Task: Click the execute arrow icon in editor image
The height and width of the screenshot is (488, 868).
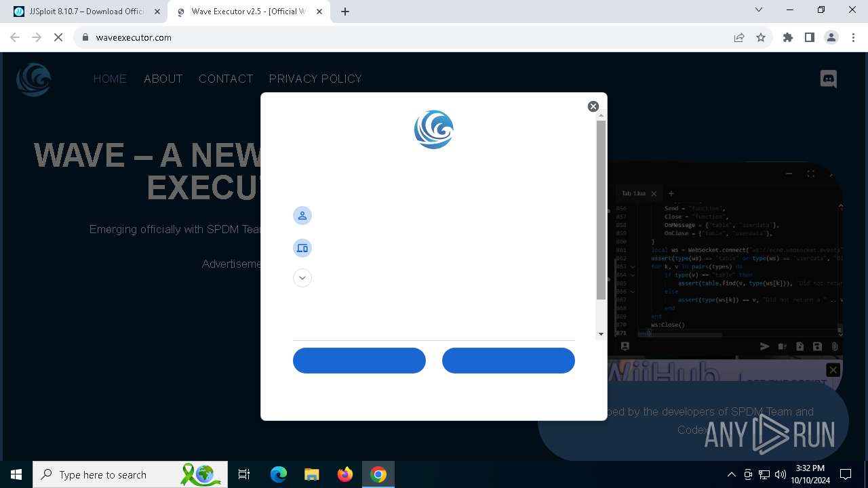Action: pos(765,346)
